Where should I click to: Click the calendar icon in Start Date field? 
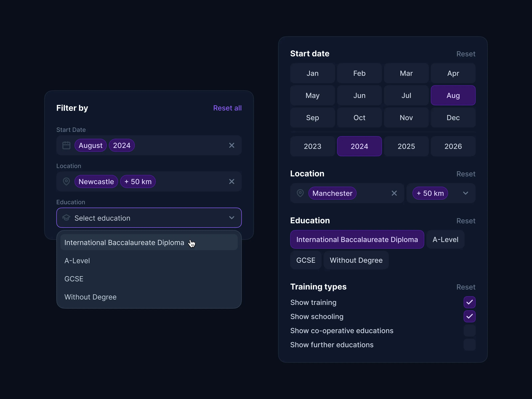(66, 145)
